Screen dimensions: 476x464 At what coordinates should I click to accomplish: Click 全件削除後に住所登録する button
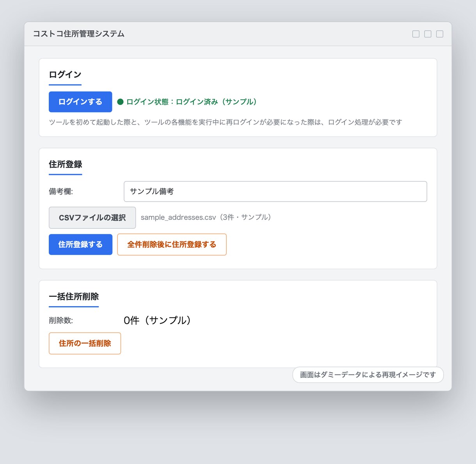click(172, 244)
